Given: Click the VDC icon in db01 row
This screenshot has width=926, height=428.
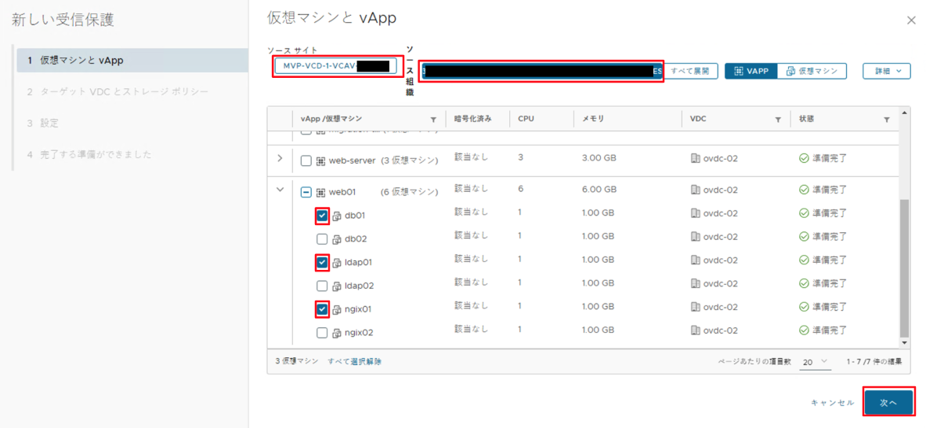Looking at the screenshot, I should tap(695, 213).
